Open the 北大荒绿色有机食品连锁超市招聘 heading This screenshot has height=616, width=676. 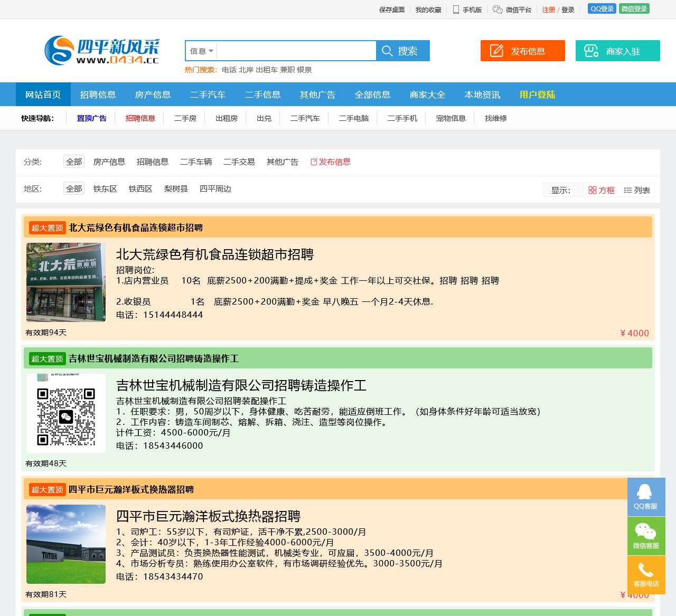coord(215,254)
